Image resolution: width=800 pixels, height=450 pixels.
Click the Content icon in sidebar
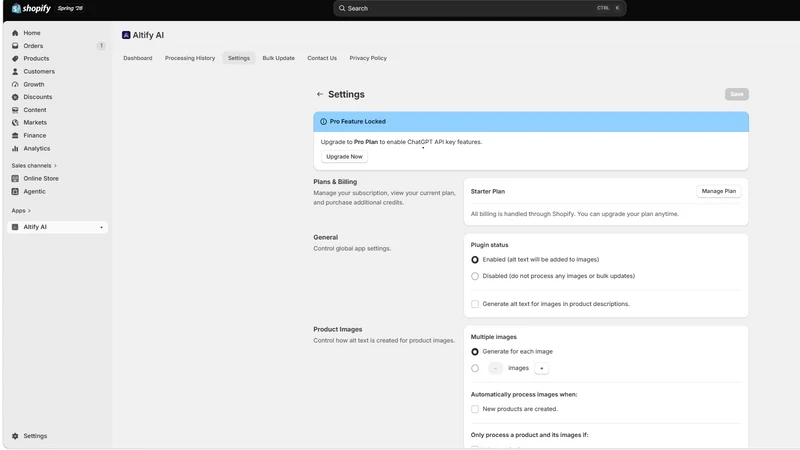point(15,110)
